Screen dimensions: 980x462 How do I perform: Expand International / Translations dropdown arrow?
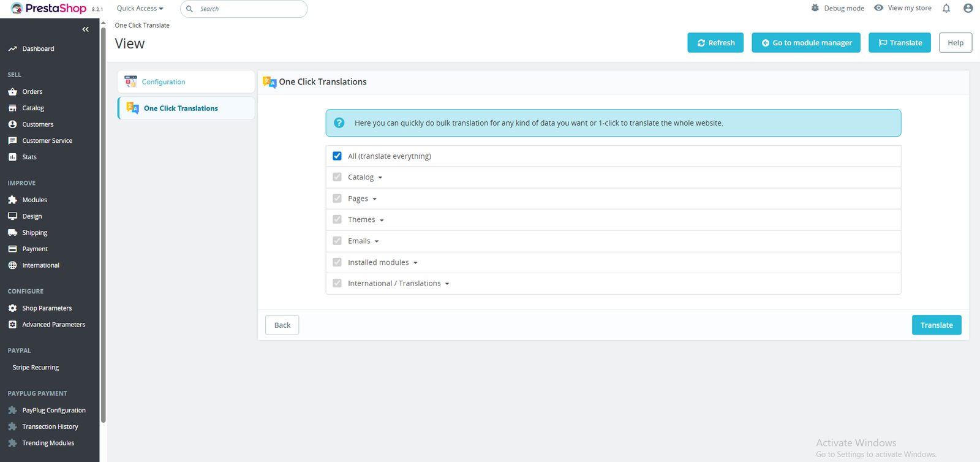pyautogui.click(x=447, y=284)
